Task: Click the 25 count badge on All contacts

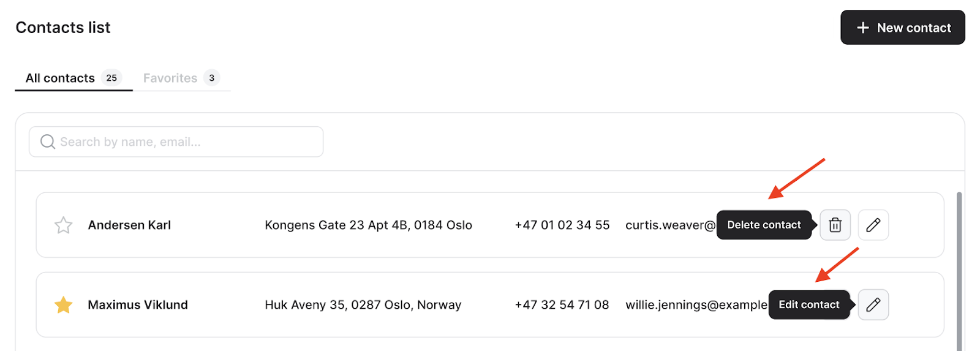Action: point(111,78)
